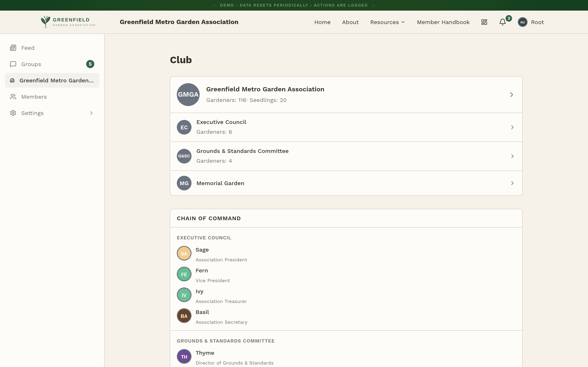The image size is (588, 367).
Task: Click the RO user avatar in header
Action: tap(522, 22)
